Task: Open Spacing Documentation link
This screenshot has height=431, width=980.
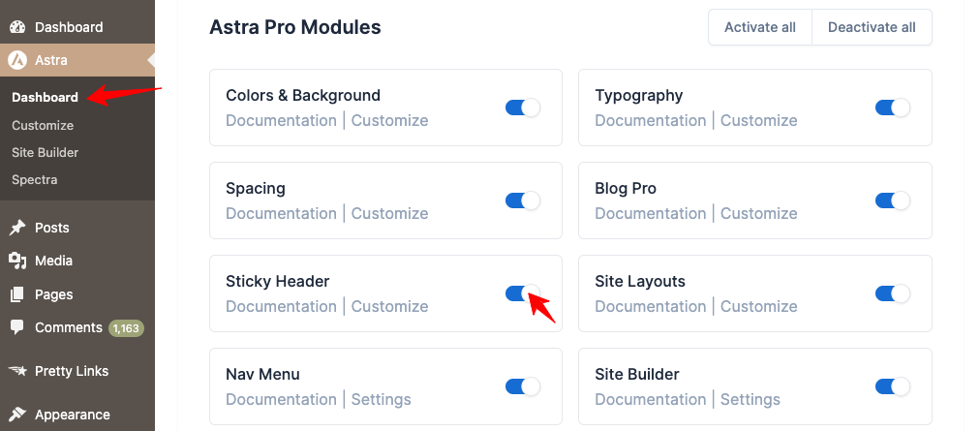Action: [281, 213]
